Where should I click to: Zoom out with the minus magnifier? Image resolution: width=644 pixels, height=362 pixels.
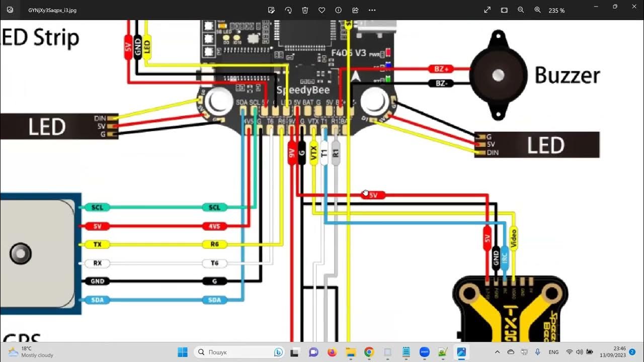(521, 10)
